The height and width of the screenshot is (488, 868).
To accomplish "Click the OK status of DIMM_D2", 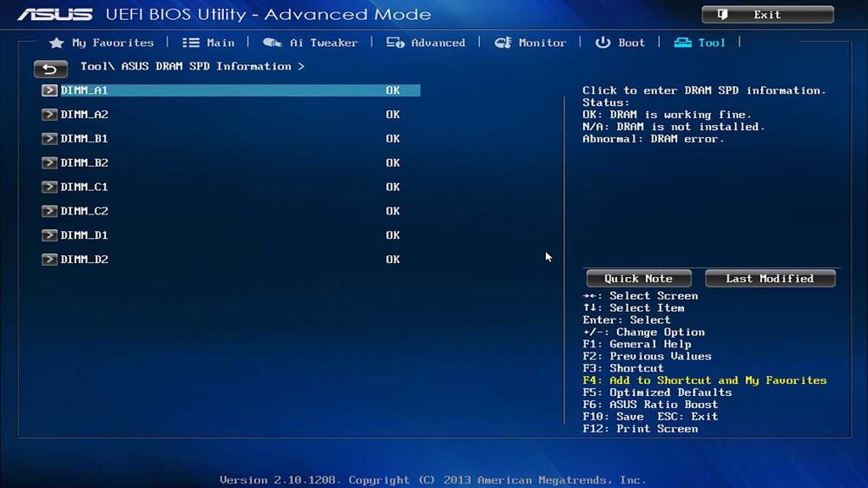I will [392, 260].
